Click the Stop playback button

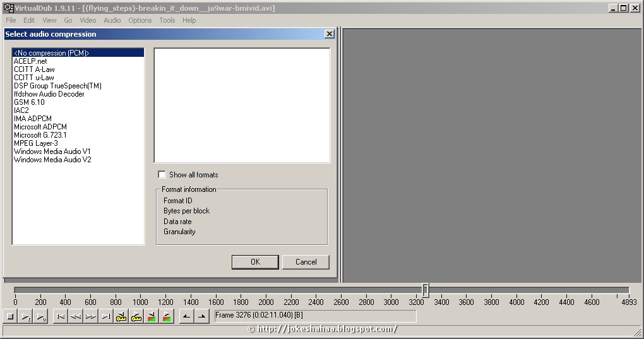[11, 316]
